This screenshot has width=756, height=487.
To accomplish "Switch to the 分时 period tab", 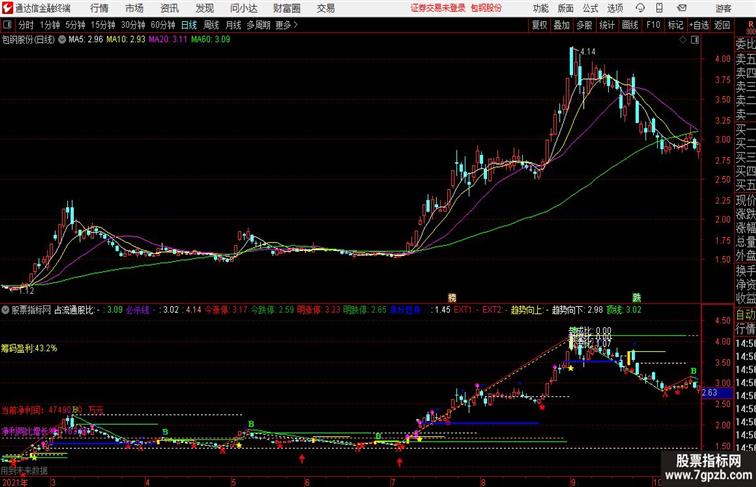I will 26,25.
